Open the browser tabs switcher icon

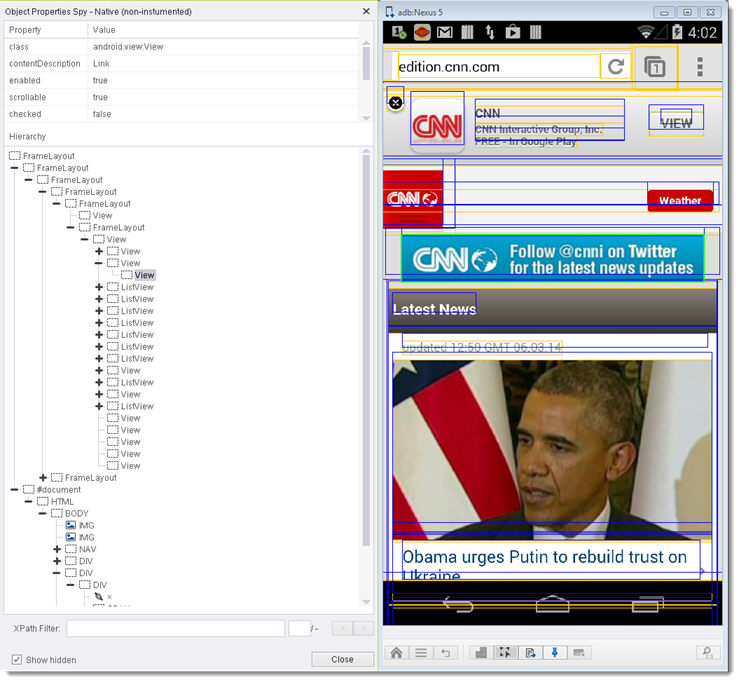click(655, 67)
